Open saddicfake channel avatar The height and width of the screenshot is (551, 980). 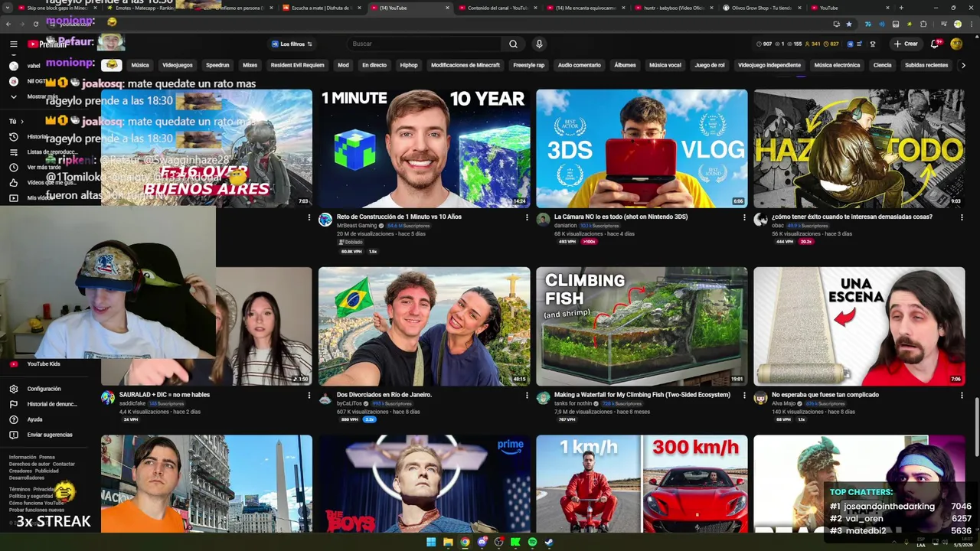click(x=108, y=398)
